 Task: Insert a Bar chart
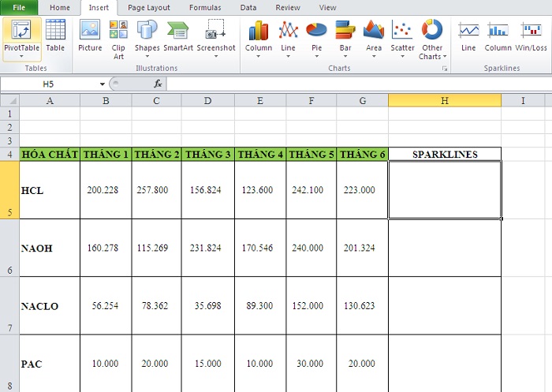click(x=345, y=39)
